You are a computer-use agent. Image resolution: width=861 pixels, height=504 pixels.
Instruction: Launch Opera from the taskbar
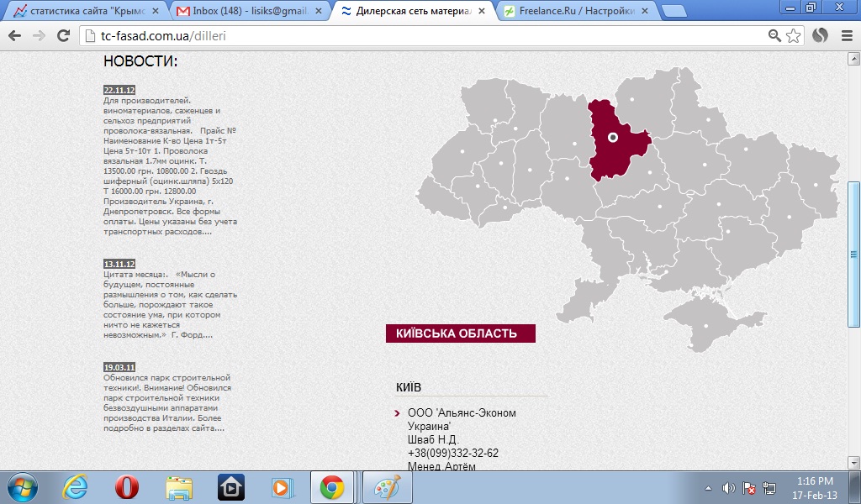127,487
